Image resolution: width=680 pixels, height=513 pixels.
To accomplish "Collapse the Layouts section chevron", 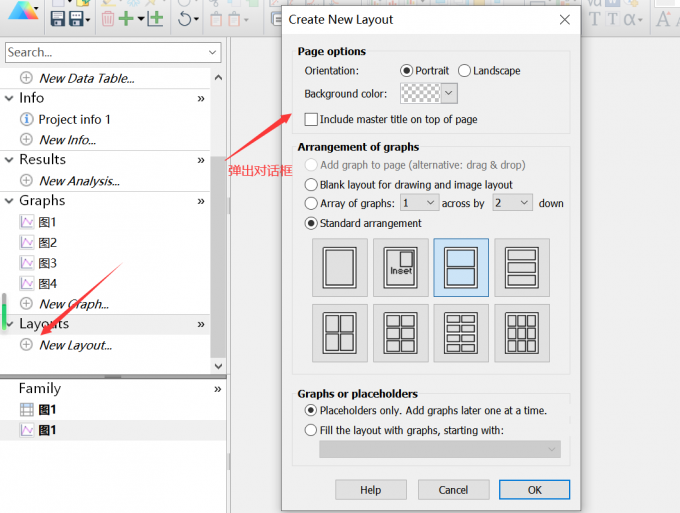I will (x=9, y=324).
